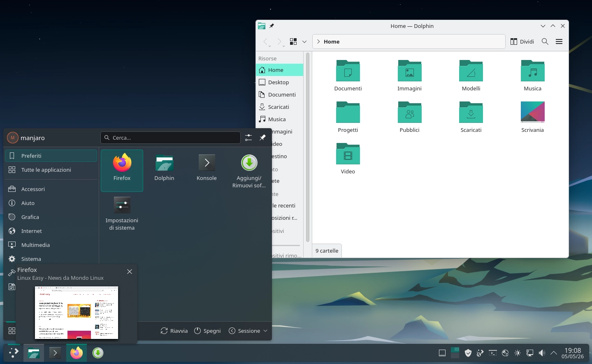
Task: Open the updates shield tray icon
Action: tap(468, 353)
